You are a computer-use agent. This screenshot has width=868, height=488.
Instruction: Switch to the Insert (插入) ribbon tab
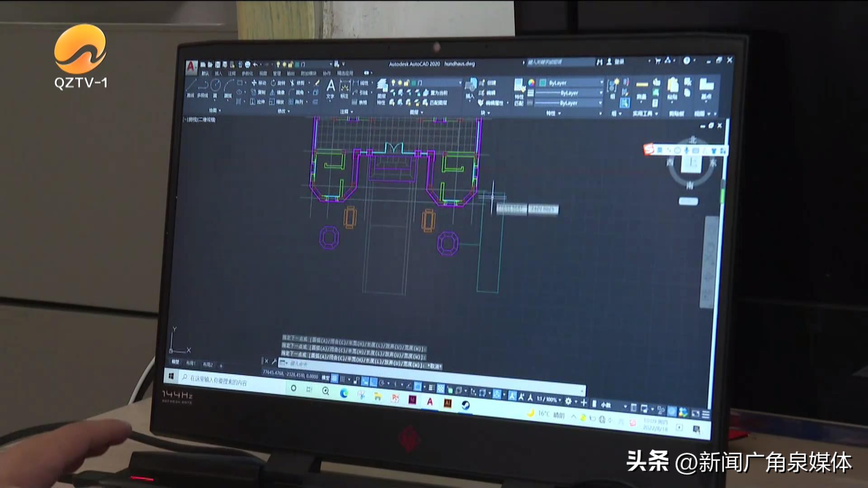218,73
